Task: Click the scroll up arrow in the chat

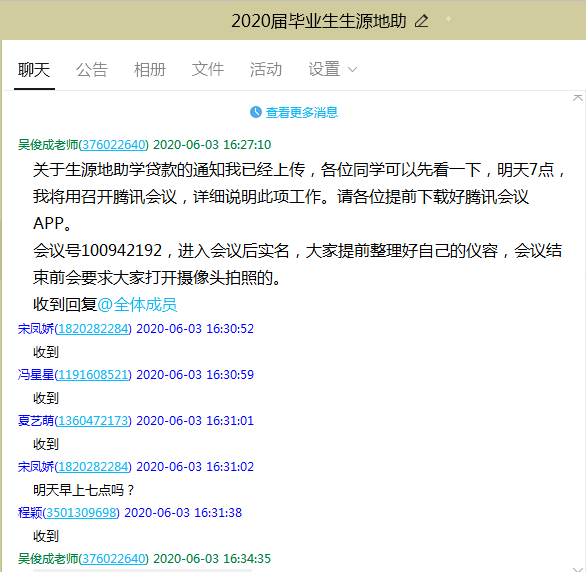Action: click(x=578, y=98)
